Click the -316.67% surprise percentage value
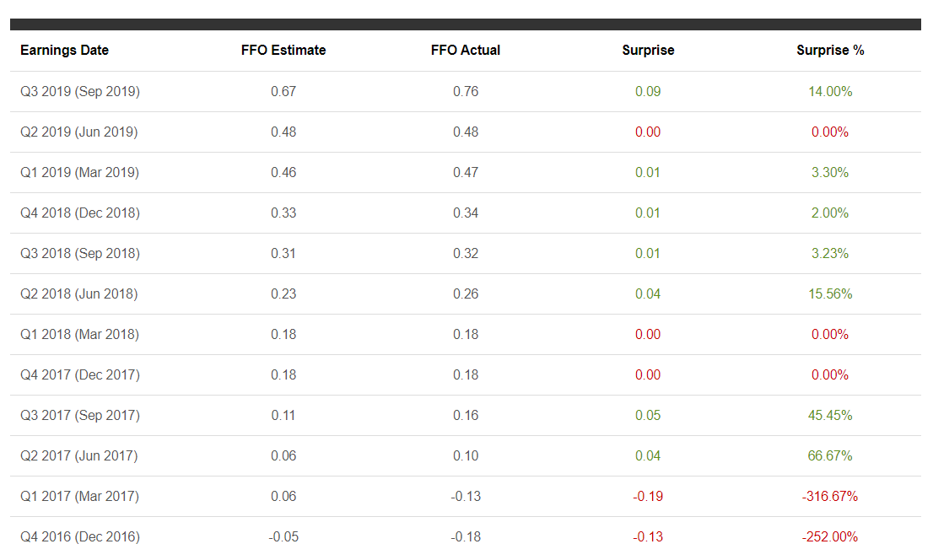The width and height of the screenshot is (933, 560). (830, 496)
